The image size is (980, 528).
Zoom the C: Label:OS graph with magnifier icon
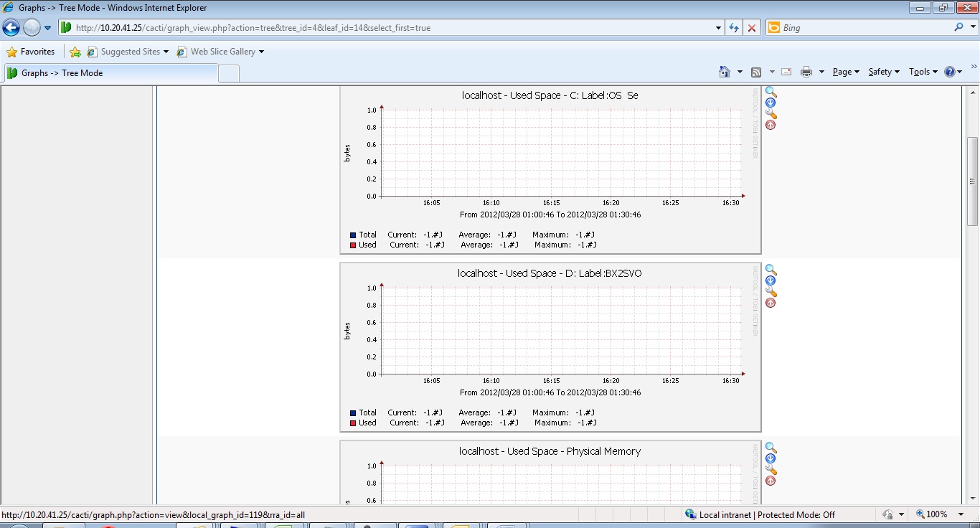tap(771, 92)
